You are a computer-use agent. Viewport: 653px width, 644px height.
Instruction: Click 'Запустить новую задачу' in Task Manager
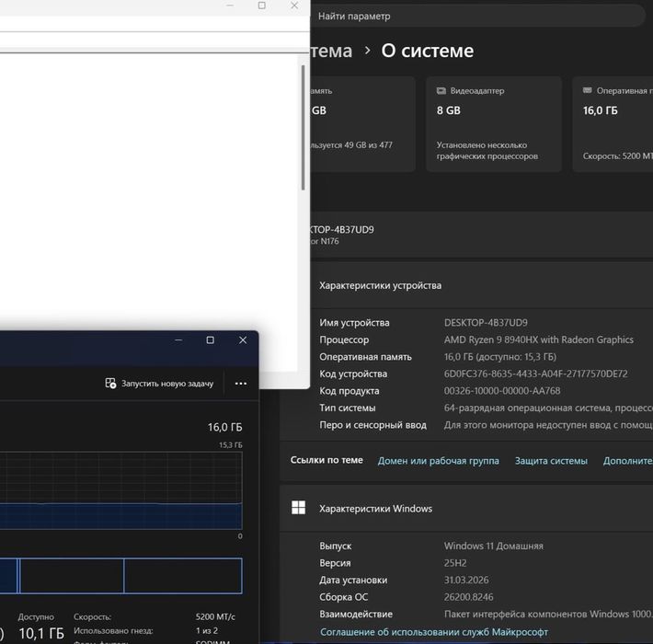click(159, 384)
